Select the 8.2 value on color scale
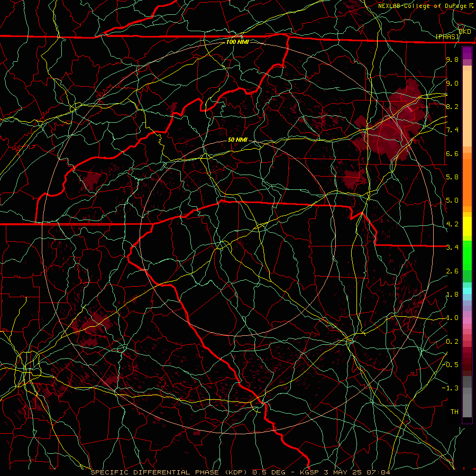The height and width of the screenshot is (476, 476). [x=452, y=106]
